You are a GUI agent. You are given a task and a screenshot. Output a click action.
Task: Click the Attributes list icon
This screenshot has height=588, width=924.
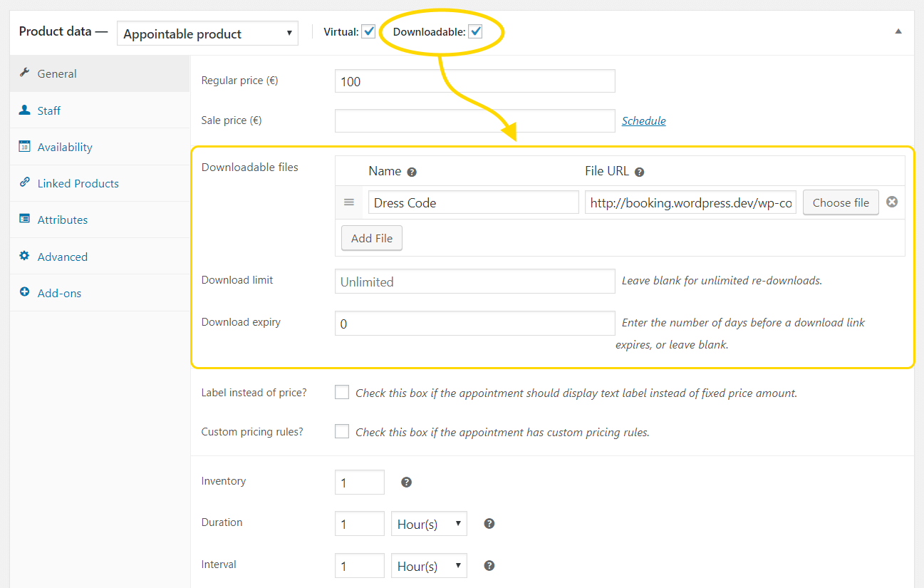pos(25,219)
